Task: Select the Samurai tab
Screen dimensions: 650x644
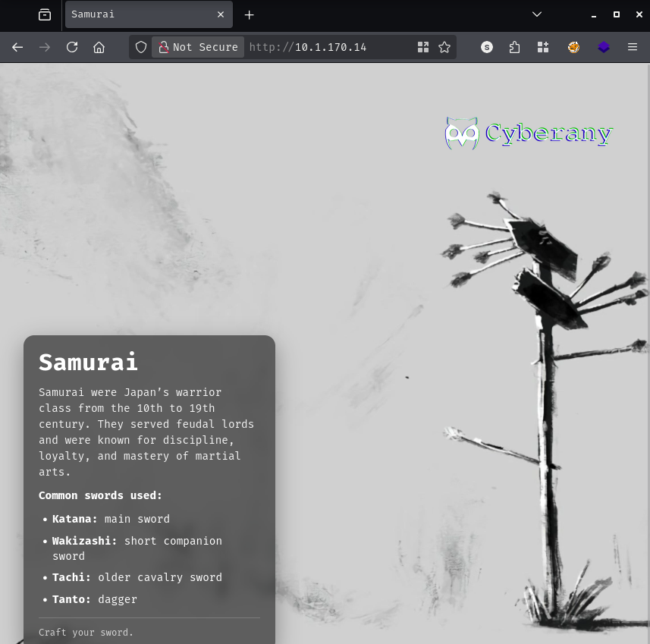Action: pyautogui.click(x=137, y=14)
